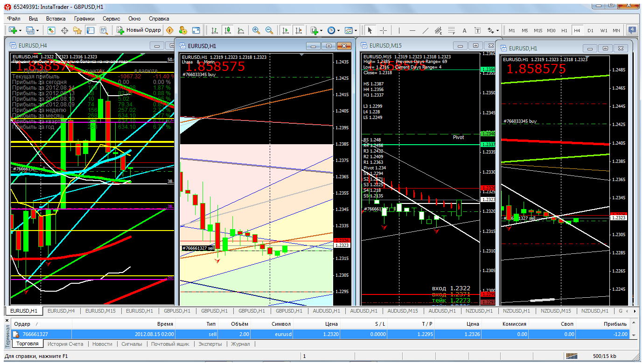Screen dimensions: 643x364
Task: Switch to D1 timeframe
Action: (x=591, y=30)
